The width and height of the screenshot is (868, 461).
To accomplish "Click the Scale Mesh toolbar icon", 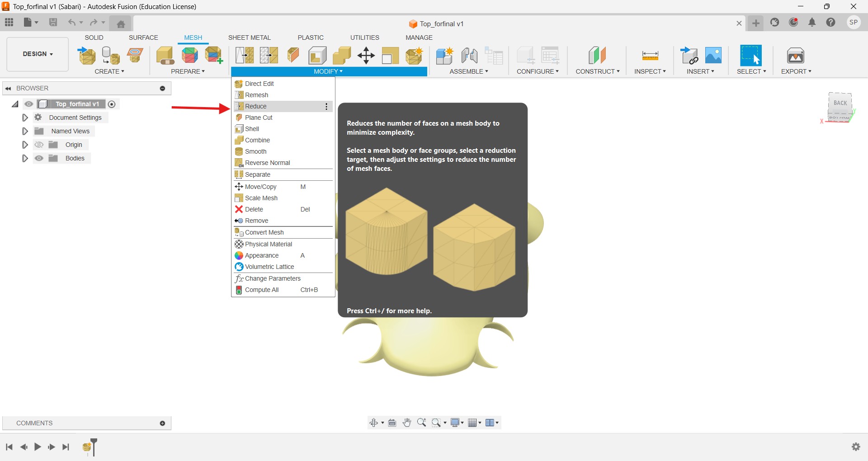I will (390, 56).
